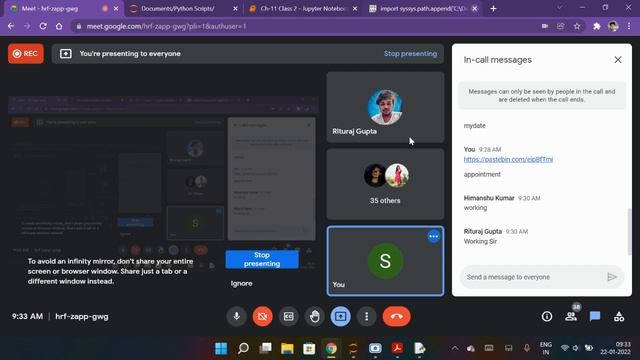Screen dimensions: 640x360
Task: Show hidden system tray icons chevron
Action: pyautogui.click(x=454, y=348)
